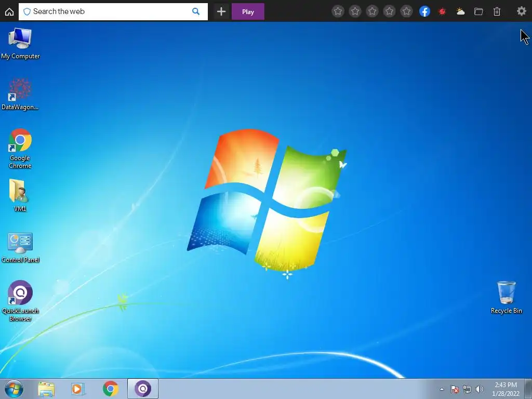
Task: Open the folder icon in the top bar
Action: click(478, 11)
